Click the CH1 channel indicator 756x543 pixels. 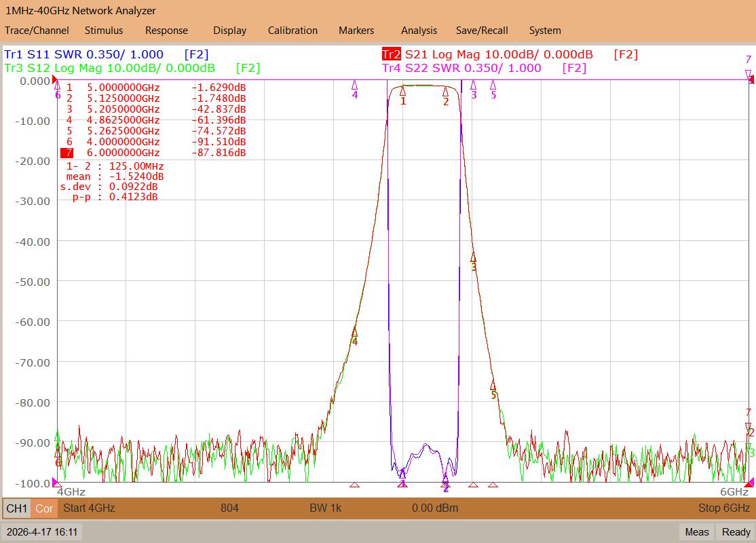[17, 508]
